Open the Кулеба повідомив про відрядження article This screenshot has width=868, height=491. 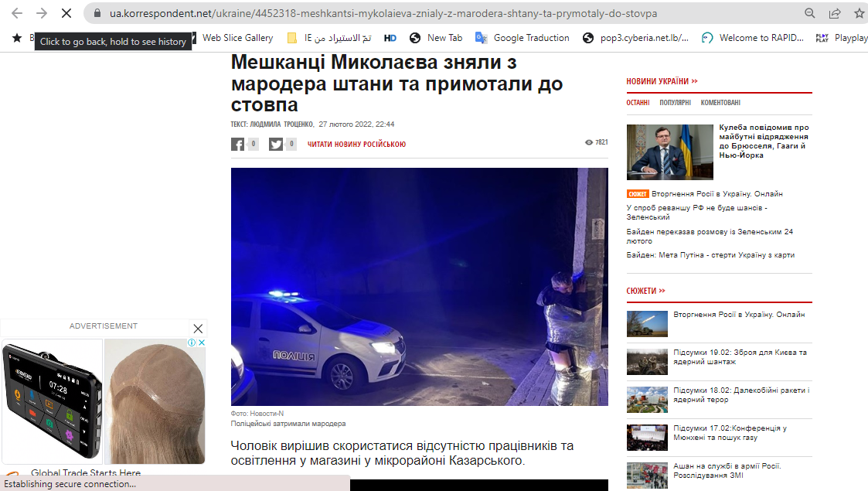pos(764,142)
